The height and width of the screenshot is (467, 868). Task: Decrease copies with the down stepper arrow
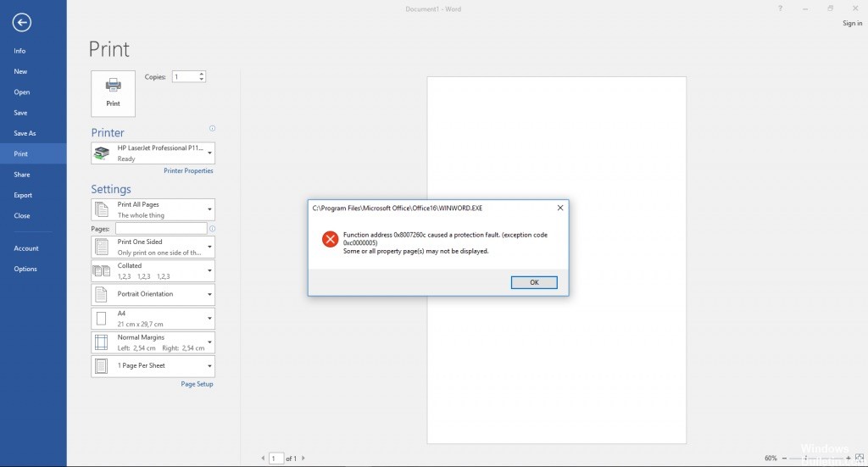[x=202, y=80]
